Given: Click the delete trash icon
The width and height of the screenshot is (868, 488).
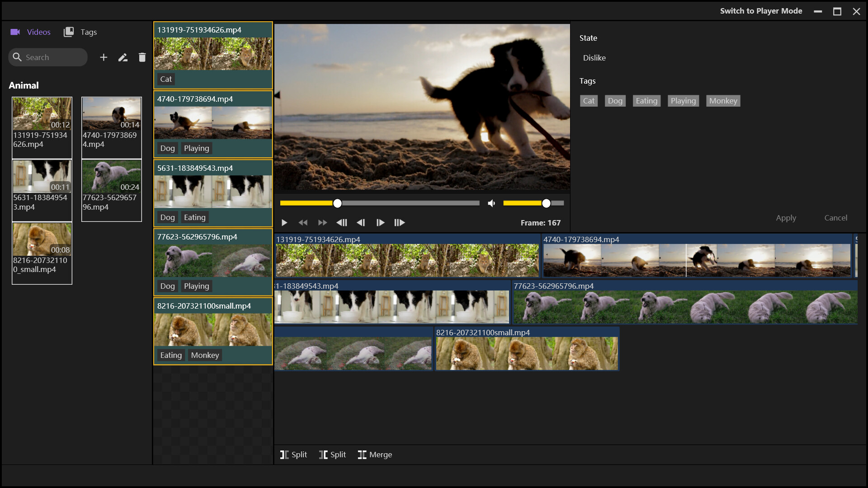Looking at the screenshot, I should tap(142, 57).
